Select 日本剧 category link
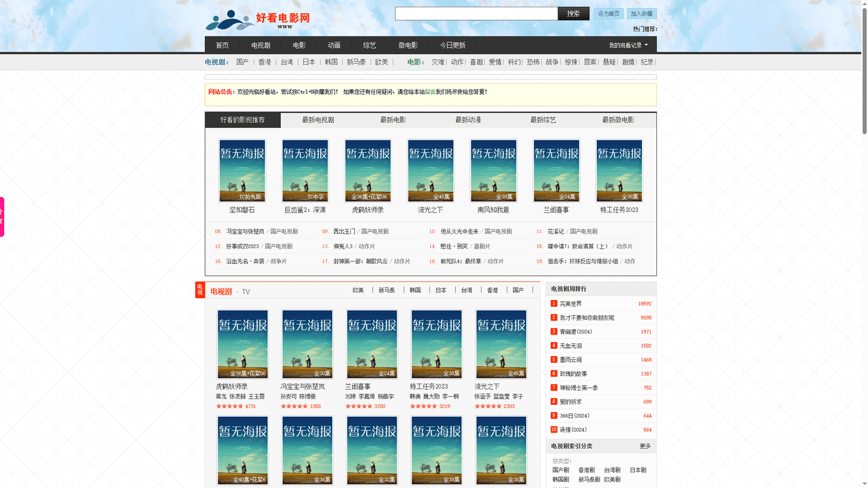This screenshot has height=488, width=868. click(638, 470)
